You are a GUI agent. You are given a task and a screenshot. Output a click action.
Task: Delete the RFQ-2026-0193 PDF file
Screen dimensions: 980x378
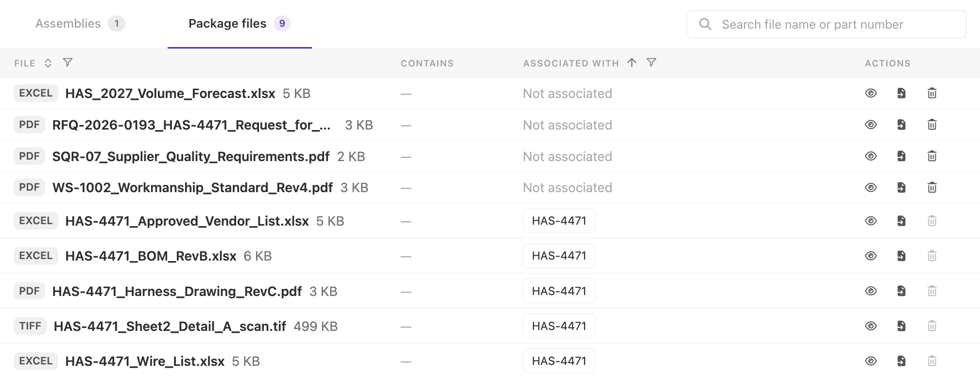(x=932, y=125)
